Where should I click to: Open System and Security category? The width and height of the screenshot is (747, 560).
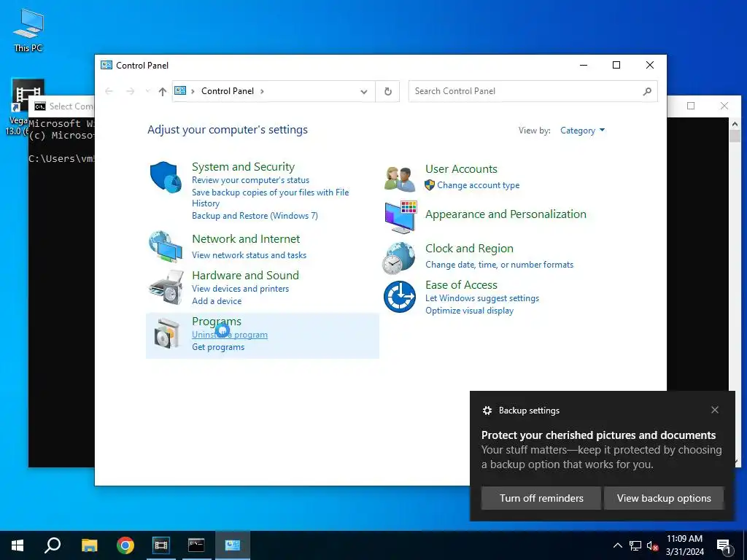243,167
